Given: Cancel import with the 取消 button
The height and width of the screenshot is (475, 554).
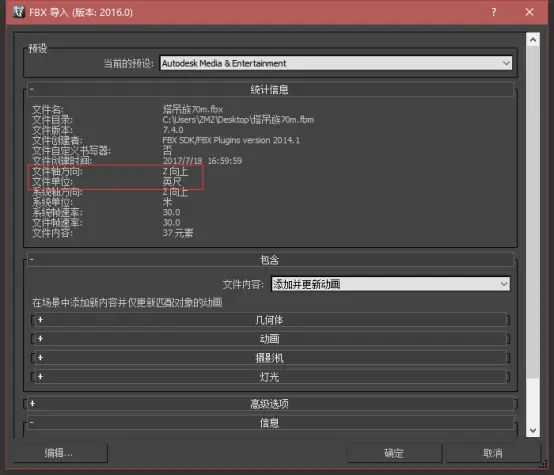Looking at the screenshot, I should click(493, 453).
